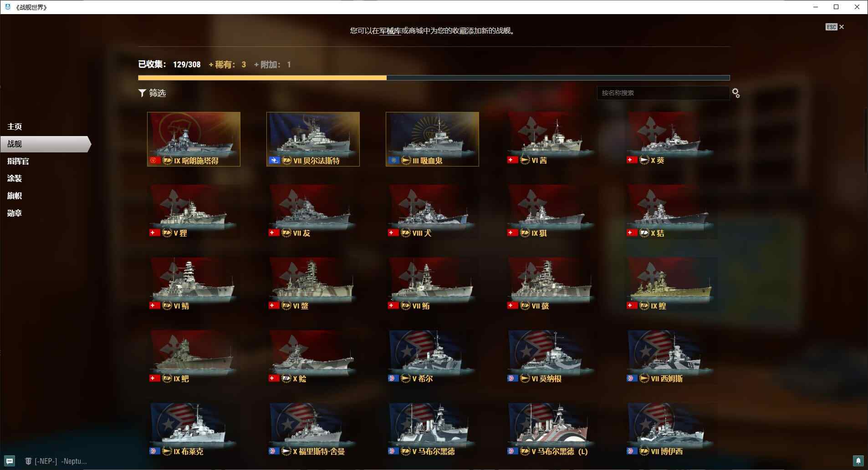Select the VII 贝尔法斯特 ship thumbnail
Image resolution: width=868 pixels, height=470 pixels.
pos(313,139)
